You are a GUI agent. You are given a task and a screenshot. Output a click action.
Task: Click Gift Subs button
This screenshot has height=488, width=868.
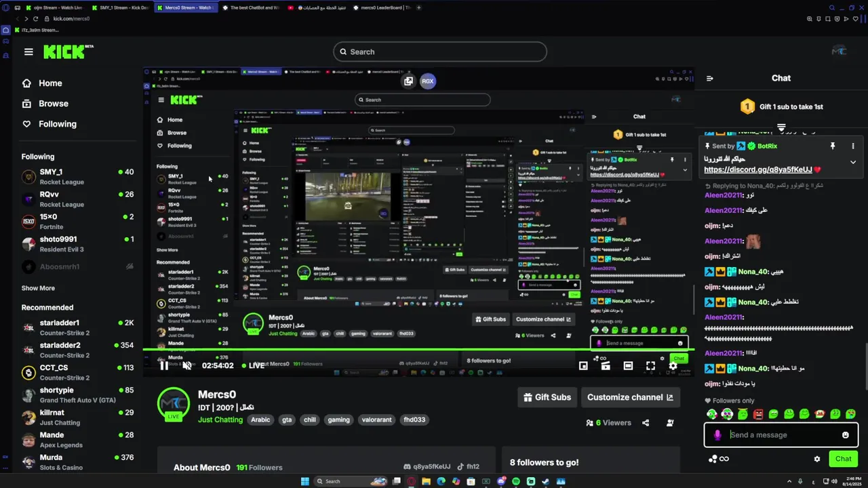(x=547, y=397)
